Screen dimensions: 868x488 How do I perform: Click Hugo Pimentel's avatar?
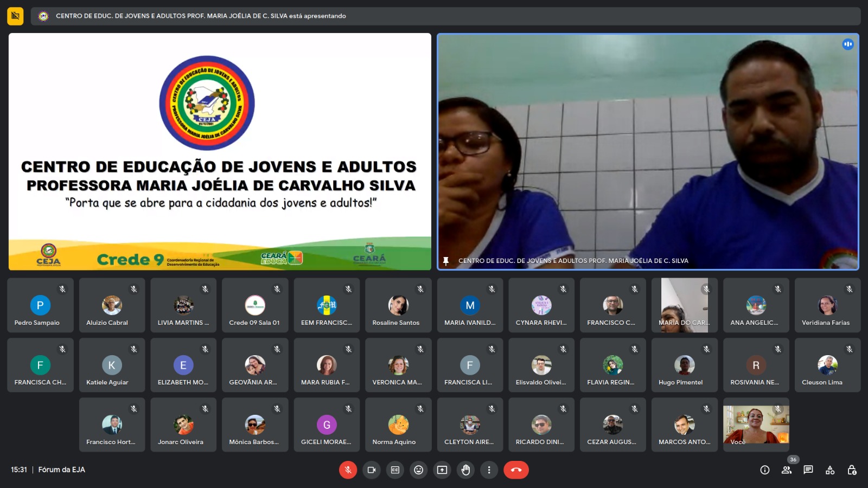pyautogui.click(x=685, y=365)
